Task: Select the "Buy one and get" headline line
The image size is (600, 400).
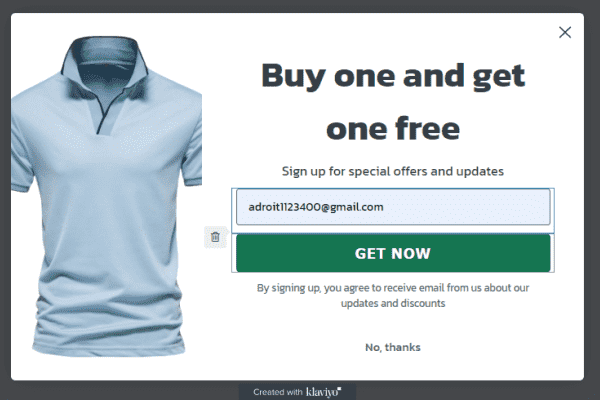Action: pos(393,77)
